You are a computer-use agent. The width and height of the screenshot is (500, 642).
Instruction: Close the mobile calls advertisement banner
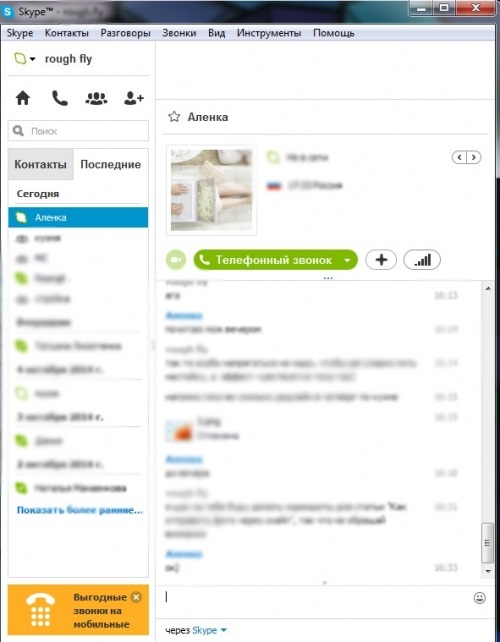tap(136, 597)
